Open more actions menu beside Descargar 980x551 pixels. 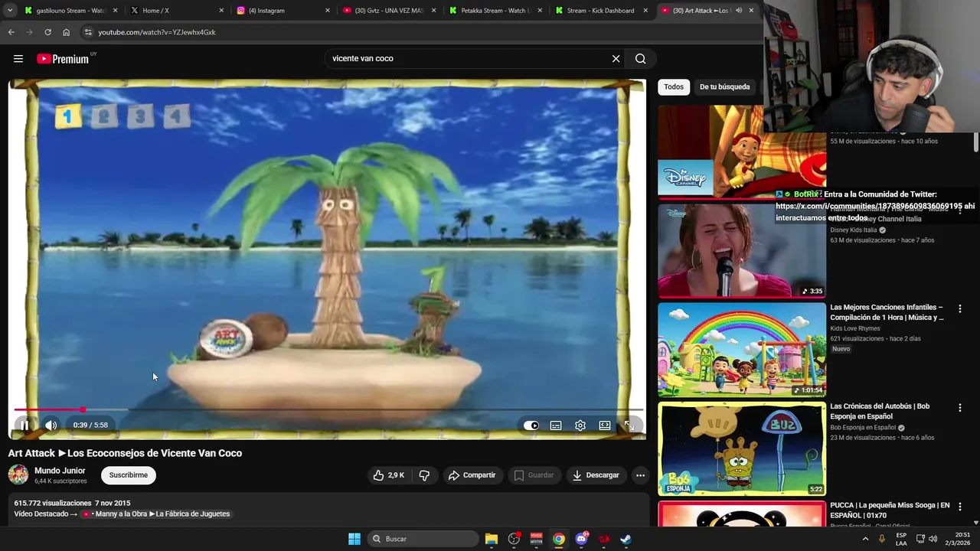640,475
